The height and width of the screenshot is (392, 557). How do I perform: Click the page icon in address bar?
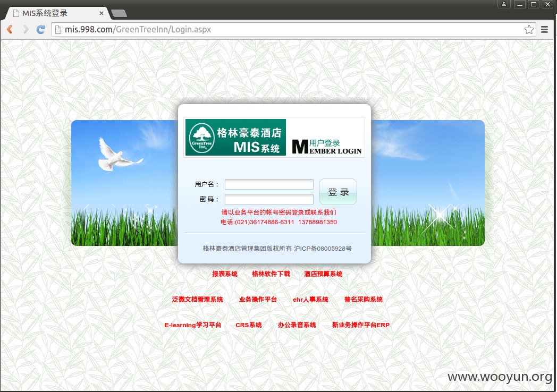tap(58, 29)
